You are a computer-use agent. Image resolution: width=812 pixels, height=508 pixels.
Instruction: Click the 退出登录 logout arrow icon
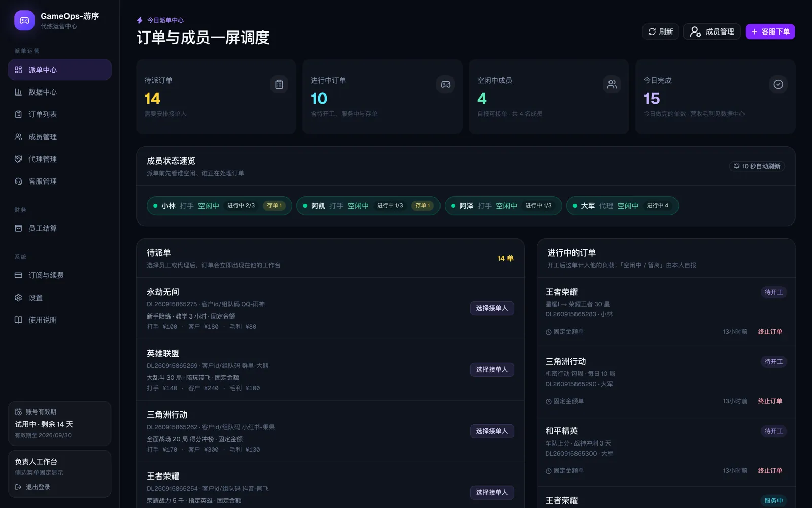(x=18, y=487)
